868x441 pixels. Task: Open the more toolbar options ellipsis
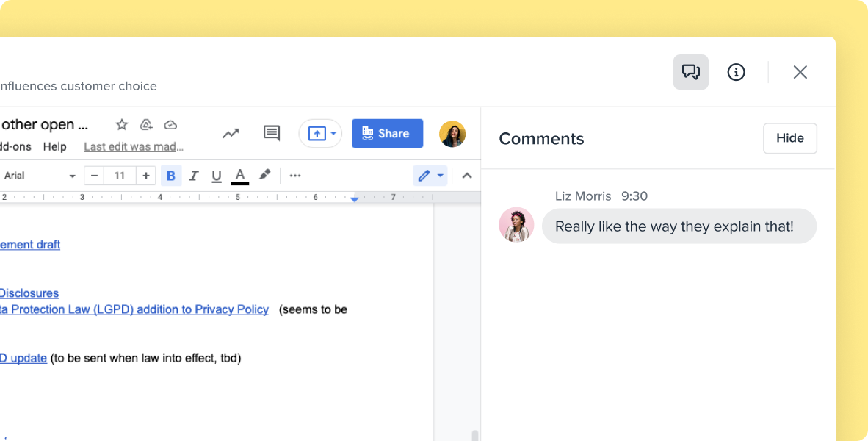(x=295, y=176)
